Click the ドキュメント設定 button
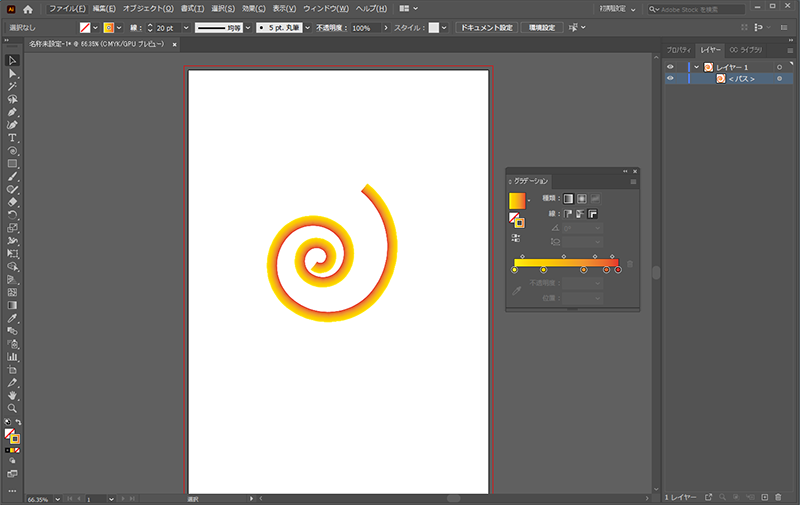Screen dimensions: 800x505 tap(487, 28)
